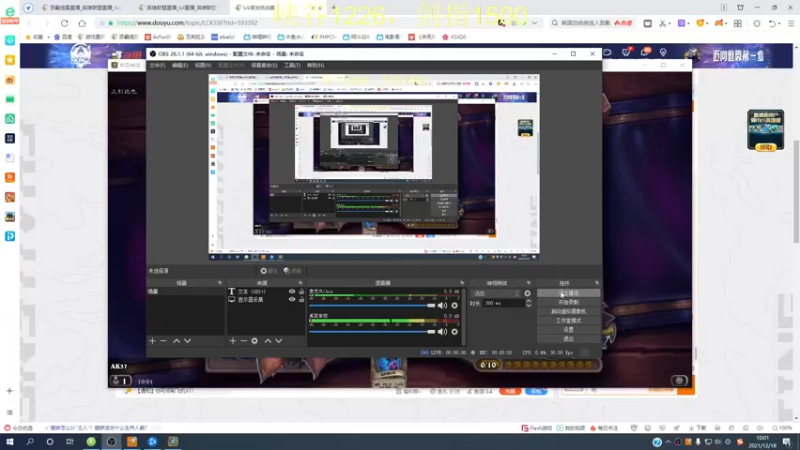Open the AcFun bookmark

(158, 37)
